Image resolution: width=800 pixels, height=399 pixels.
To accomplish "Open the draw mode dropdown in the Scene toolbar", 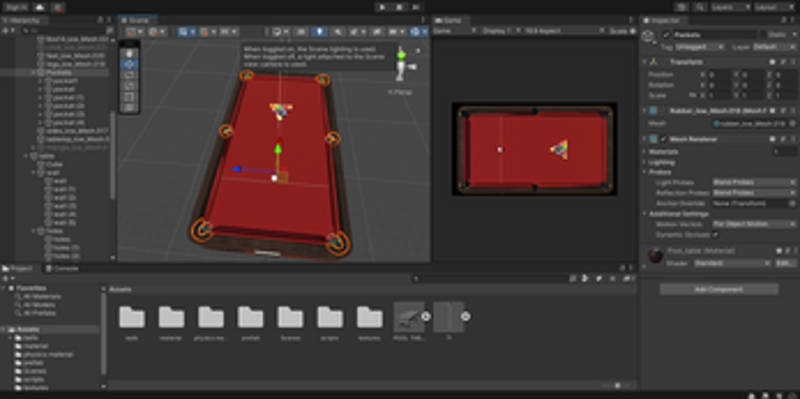I will click(281, 32).
